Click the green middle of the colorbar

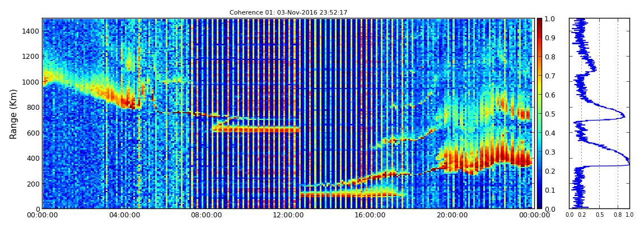tap(539, 114)
